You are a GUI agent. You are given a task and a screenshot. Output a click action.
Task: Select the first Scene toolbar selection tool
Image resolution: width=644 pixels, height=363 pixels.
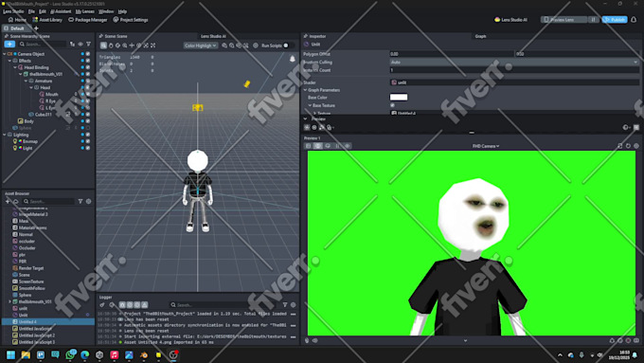pos(103,45)
